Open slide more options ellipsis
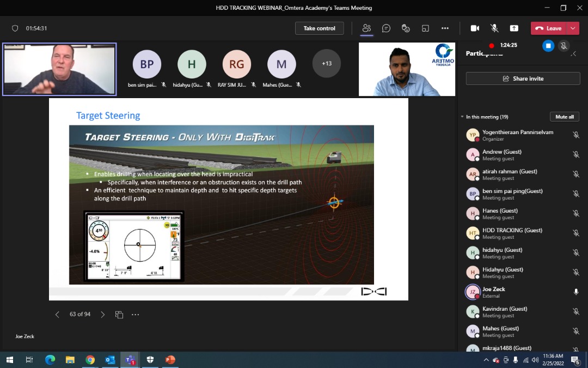Image resolution: width=588 pixels, height=368 pixels. tap(136, 315)
